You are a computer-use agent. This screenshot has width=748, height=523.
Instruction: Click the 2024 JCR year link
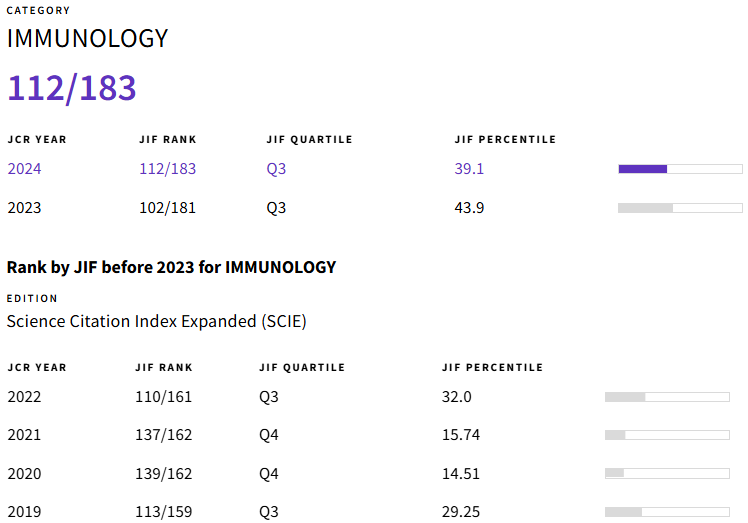[x=24, y=169]
